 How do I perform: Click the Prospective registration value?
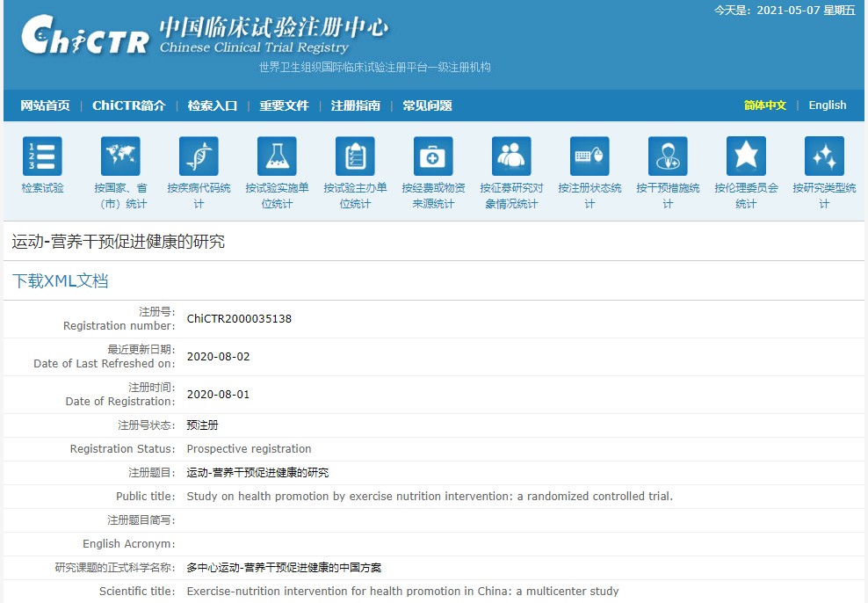tap(249, 448)
